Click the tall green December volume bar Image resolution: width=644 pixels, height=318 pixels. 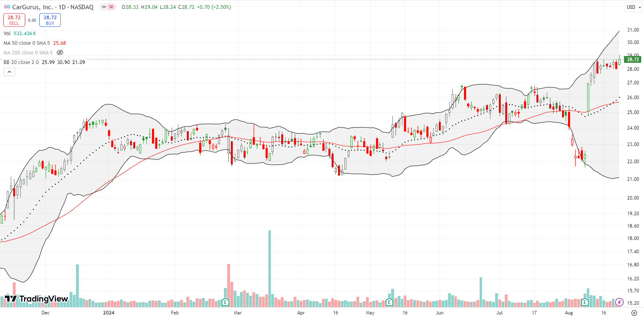pos(77,286)
